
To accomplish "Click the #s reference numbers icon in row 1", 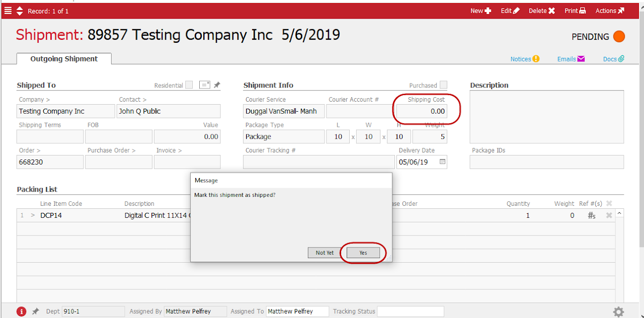I will [x=592, y=215].
